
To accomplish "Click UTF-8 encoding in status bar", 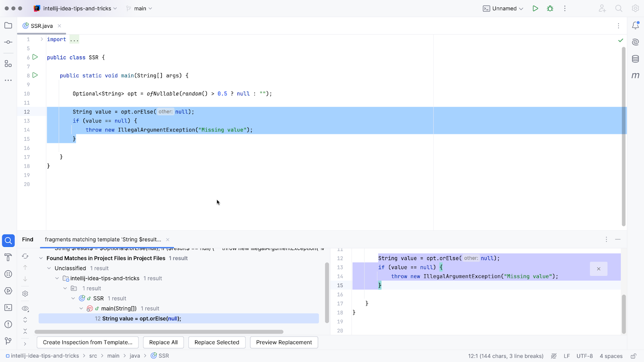I will [584, 356].
